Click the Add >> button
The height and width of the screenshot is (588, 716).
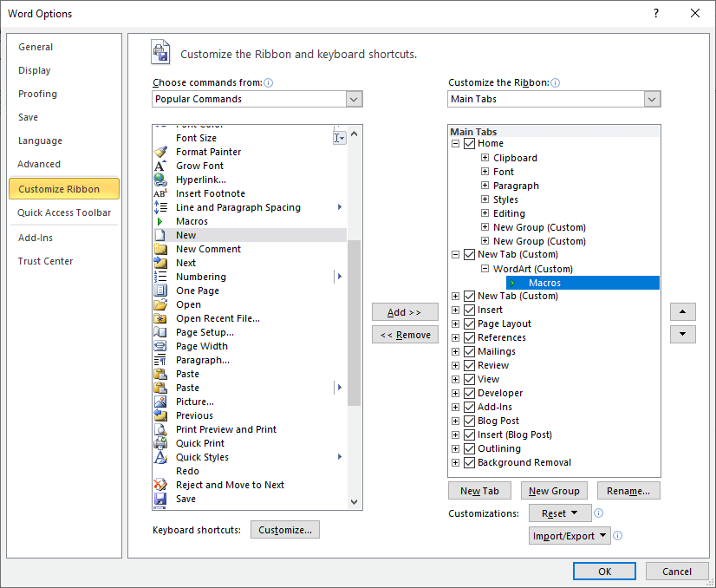pos(405,312)
